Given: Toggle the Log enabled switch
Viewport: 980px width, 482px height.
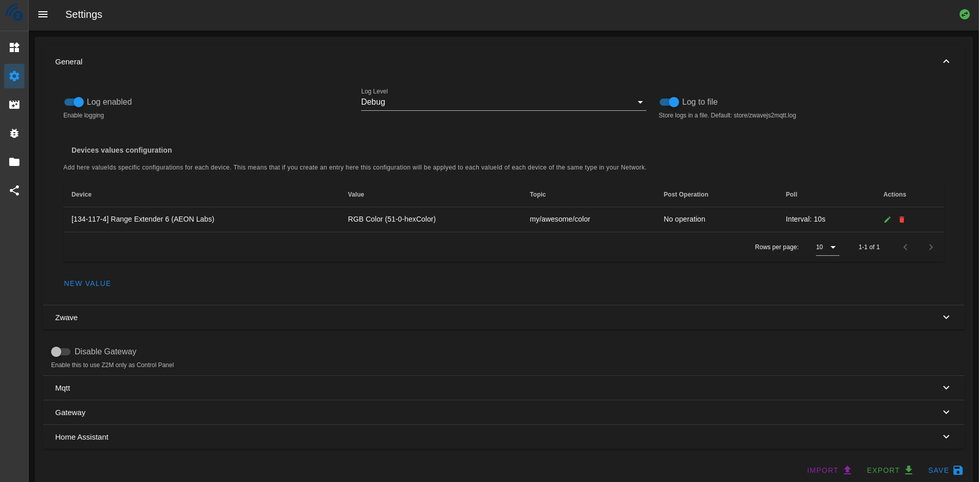Looking at the screenshot, I should coord(74,102).
